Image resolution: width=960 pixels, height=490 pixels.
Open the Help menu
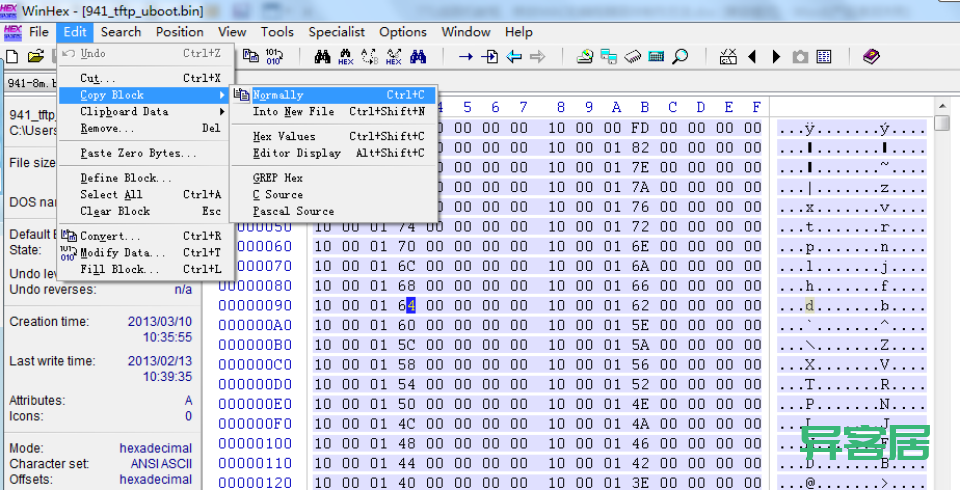click(519, 32)
